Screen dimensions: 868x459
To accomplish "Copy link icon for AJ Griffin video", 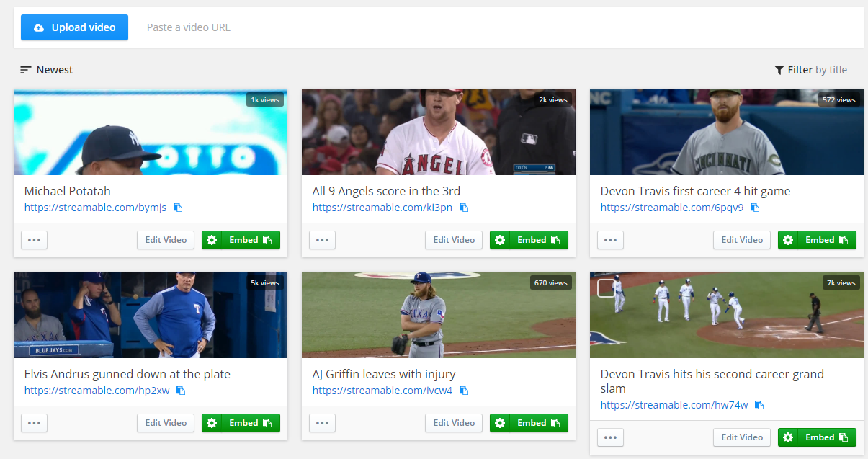I will click(x=464, y=391).
